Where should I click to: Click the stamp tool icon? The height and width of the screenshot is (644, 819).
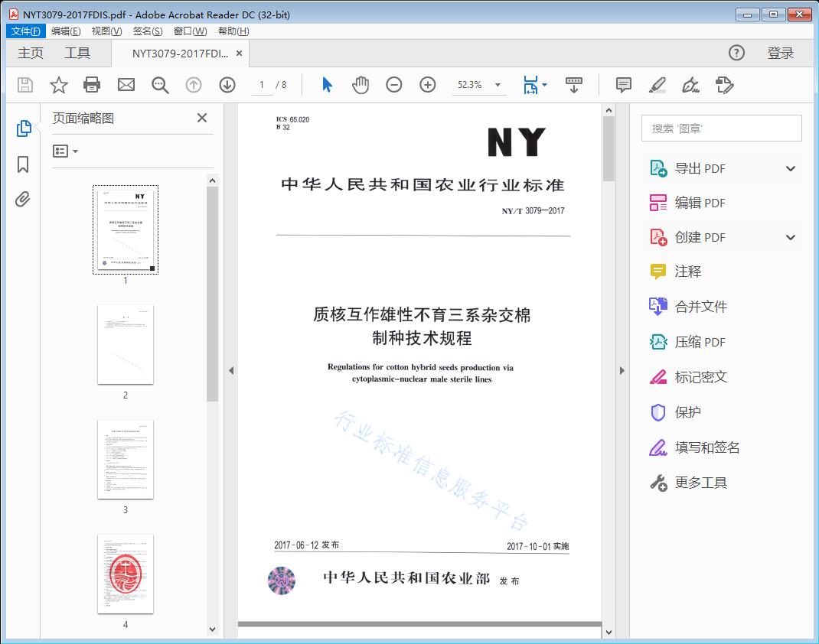(725, 85)
